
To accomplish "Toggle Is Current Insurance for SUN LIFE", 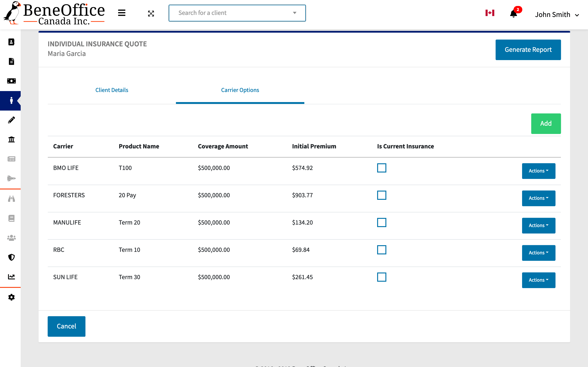I will tap(381, 277).
